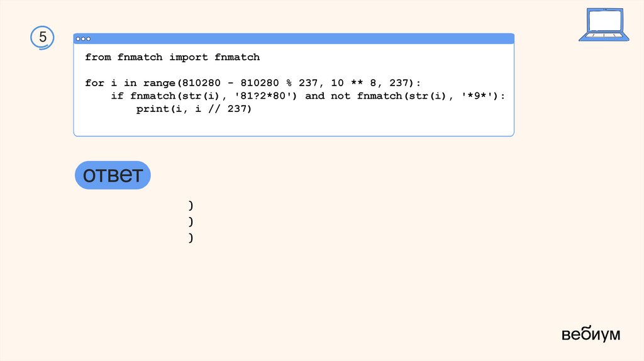The image size is (644, 361).
Task: Click the second closing parenthesis below ответ
Action: pos(190,221)
